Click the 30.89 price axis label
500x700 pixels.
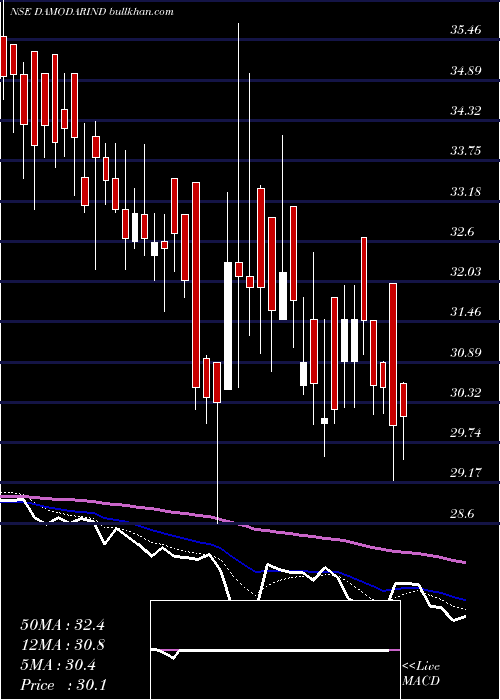(x=466, y=353)
